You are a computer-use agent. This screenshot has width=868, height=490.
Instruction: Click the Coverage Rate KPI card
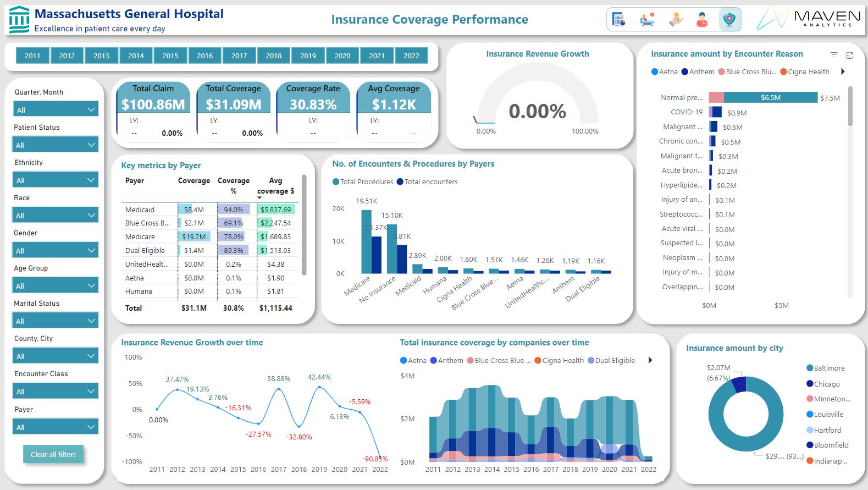pyautogui.click(x=313, y=112)
